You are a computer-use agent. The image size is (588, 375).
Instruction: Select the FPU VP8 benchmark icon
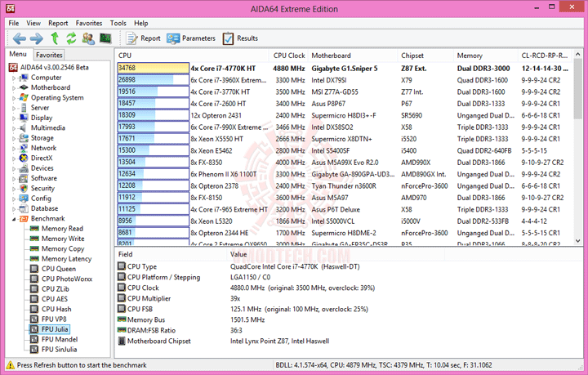point(34,319)
